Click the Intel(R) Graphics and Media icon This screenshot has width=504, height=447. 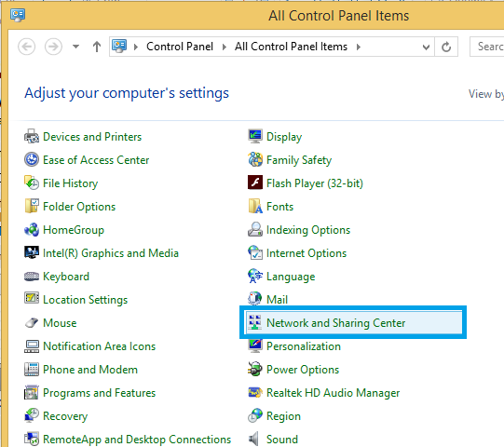[32, 253]
